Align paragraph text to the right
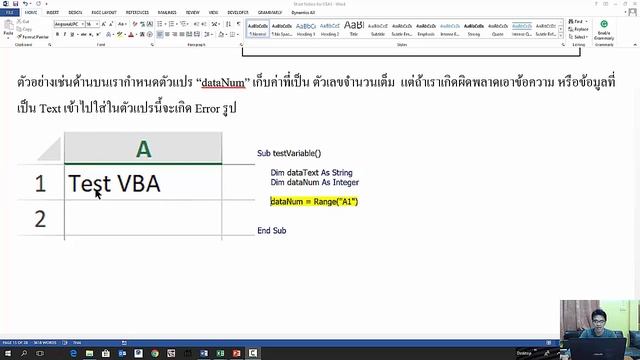This screenshot has width=640, height=360. click(175, 35)
